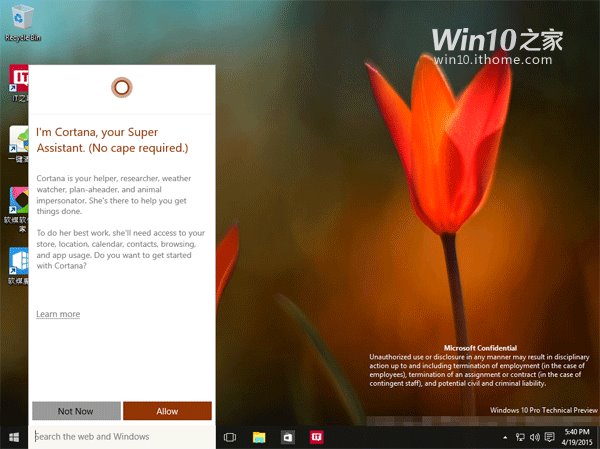This screenshot has height=449, width=600.
Task: Click paragraph starting "To do her best work"
Action: click(121, 249)
